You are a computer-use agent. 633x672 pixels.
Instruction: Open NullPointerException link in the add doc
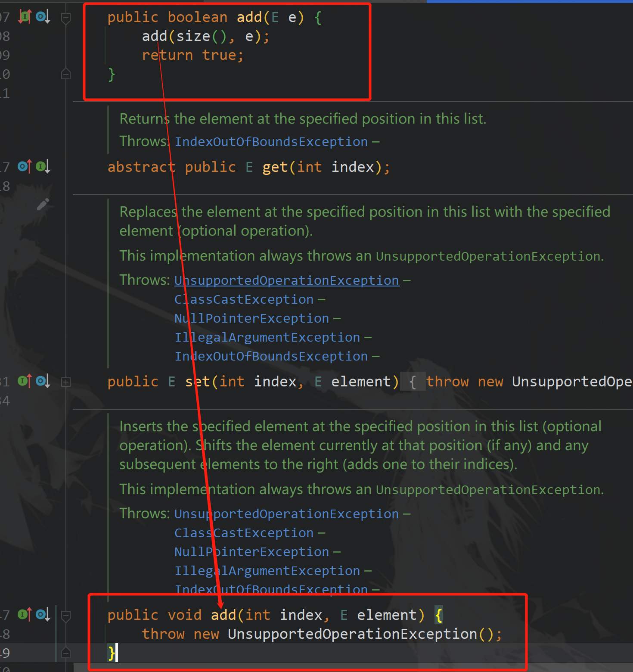point(252,552)
